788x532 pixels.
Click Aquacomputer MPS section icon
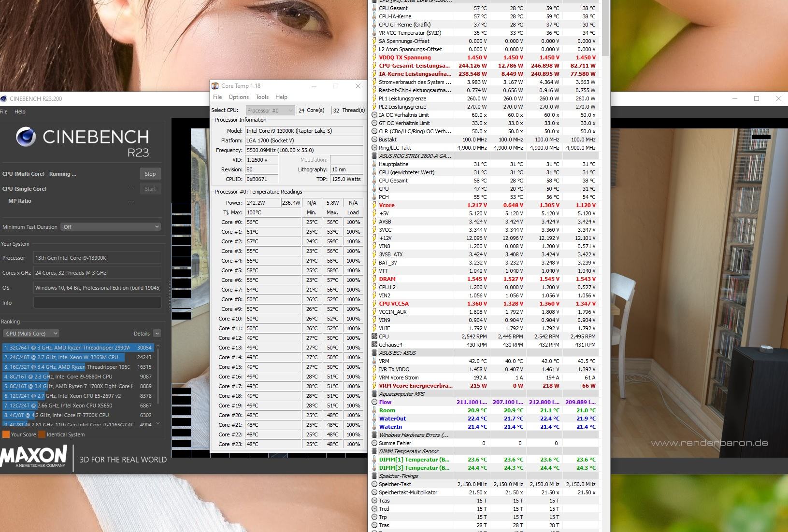pos(374,394)
